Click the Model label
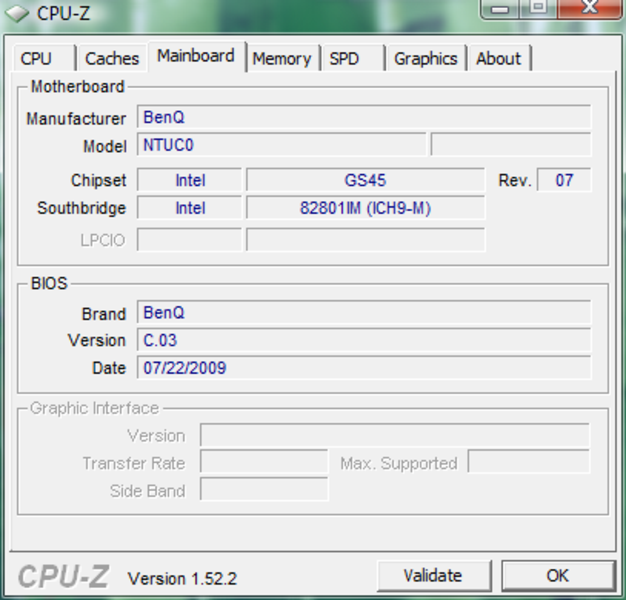The height and width of the screenshot is (600, 626). [105, 146]
